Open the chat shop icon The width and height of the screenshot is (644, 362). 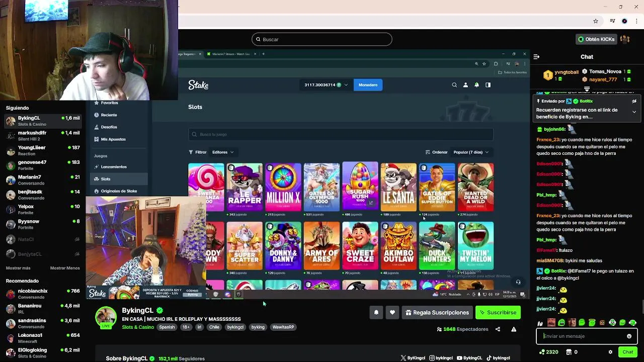tap(569, 352)
